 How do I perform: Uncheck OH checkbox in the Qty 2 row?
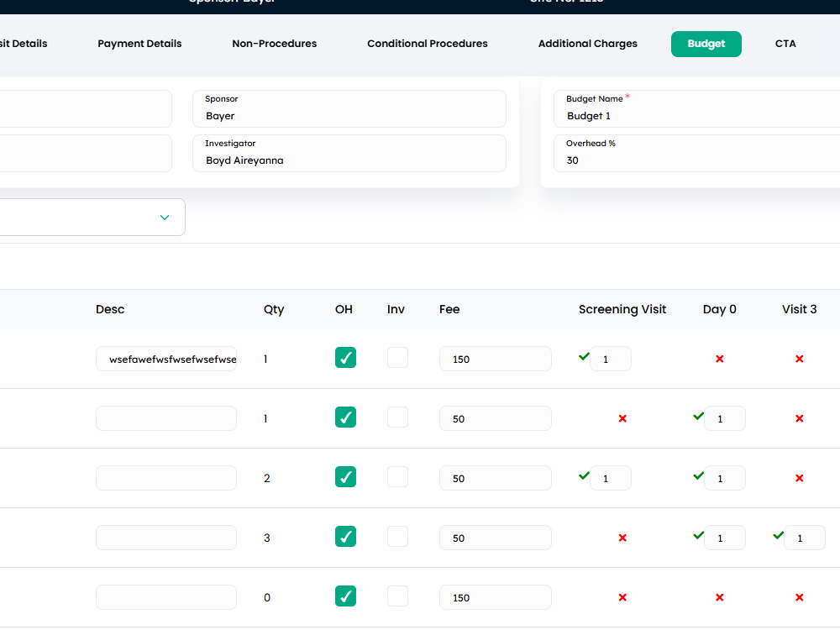[x=345, y=477]
